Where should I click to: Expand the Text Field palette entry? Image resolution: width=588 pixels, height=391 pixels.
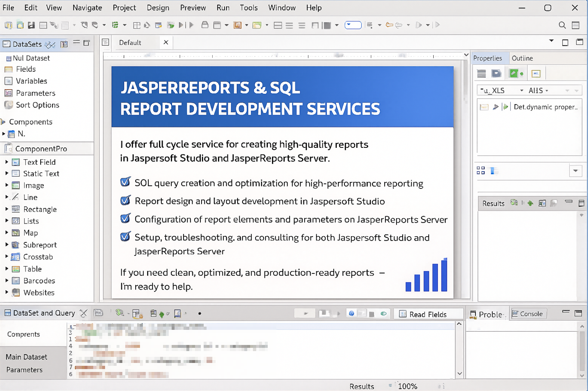(x=6, y=162)
